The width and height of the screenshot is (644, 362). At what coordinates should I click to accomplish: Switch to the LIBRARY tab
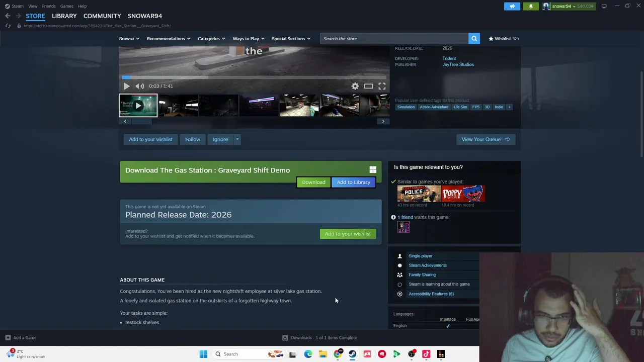(x=64, y=16)
